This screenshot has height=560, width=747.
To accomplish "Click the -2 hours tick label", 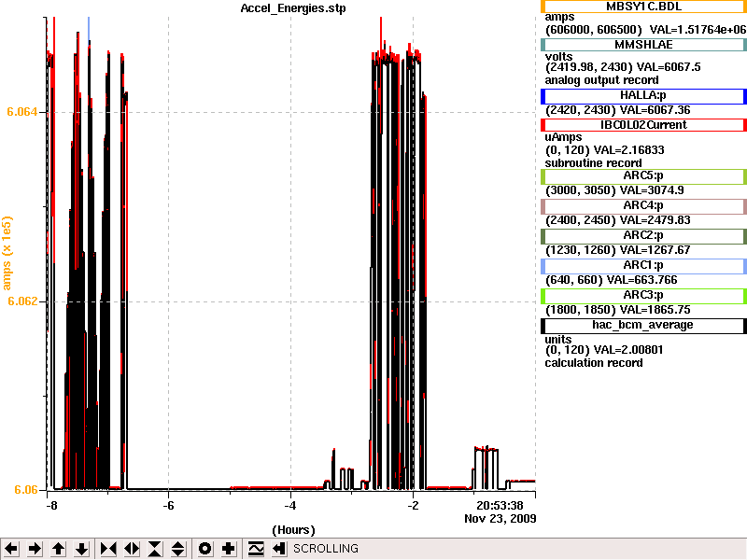I will point(413,505).
